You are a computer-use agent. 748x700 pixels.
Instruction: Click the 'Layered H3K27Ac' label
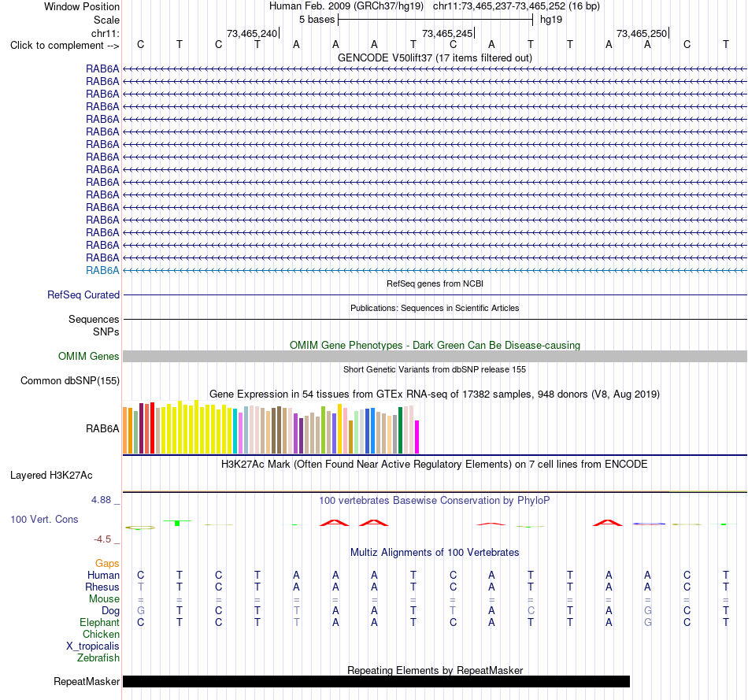click(51, 476)
